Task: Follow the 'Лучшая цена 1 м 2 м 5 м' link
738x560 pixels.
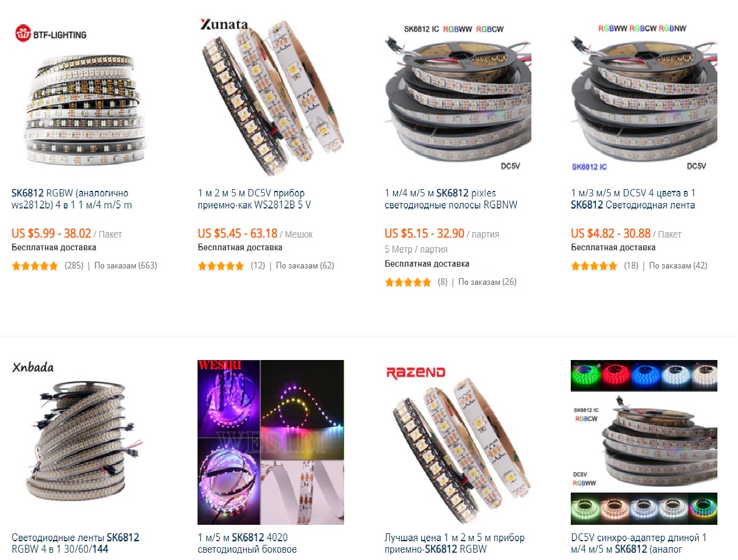Action: click(454, 543)
